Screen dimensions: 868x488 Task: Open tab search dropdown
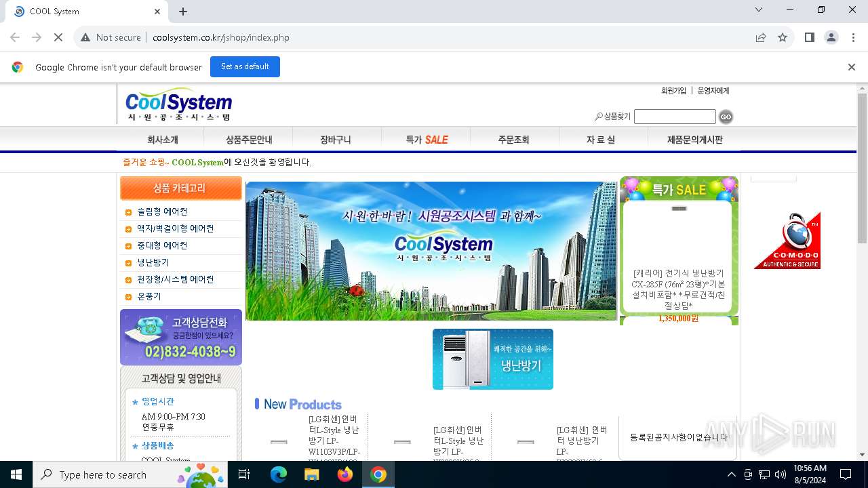point(759,9)
